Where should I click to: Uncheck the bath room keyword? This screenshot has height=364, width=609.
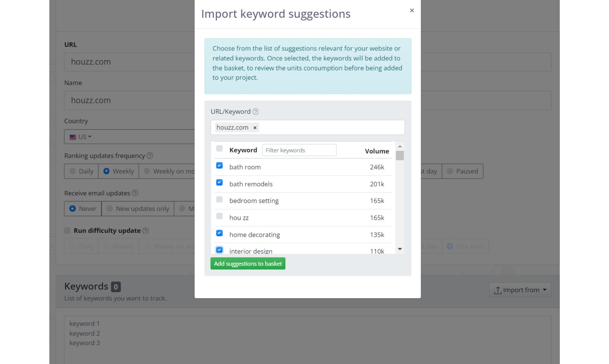click(219, 166)
